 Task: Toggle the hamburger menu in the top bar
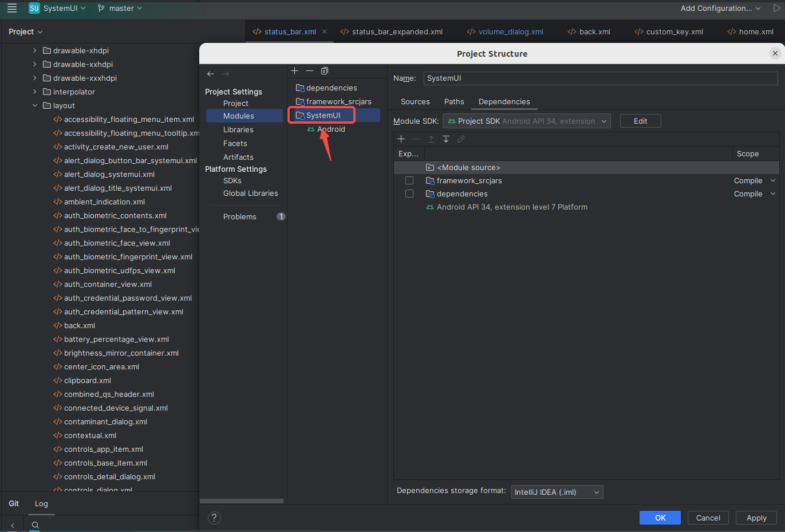11,8
